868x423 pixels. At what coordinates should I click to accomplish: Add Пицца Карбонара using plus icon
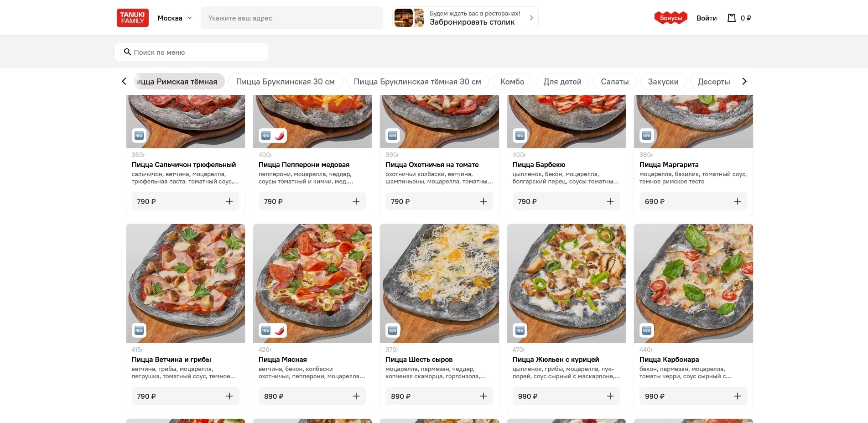737,396
